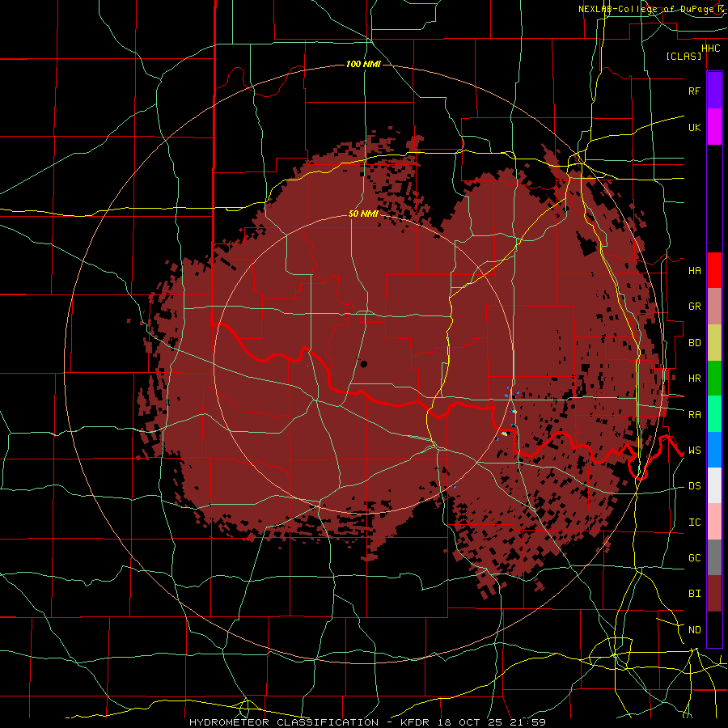The width and height of the screenshot is (728, 728).
Task: Click the HR legend label
Action: coord(694,379)
